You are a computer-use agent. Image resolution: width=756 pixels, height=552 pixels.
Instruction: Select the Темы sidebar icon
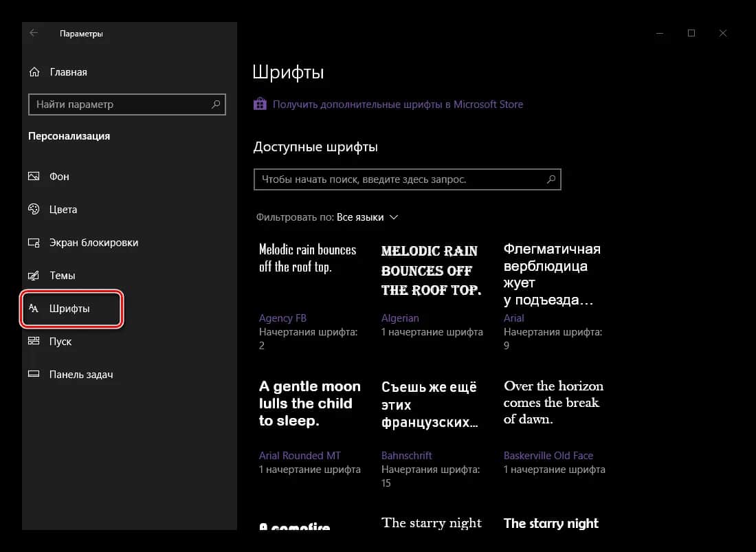click(x=34, y=276)
